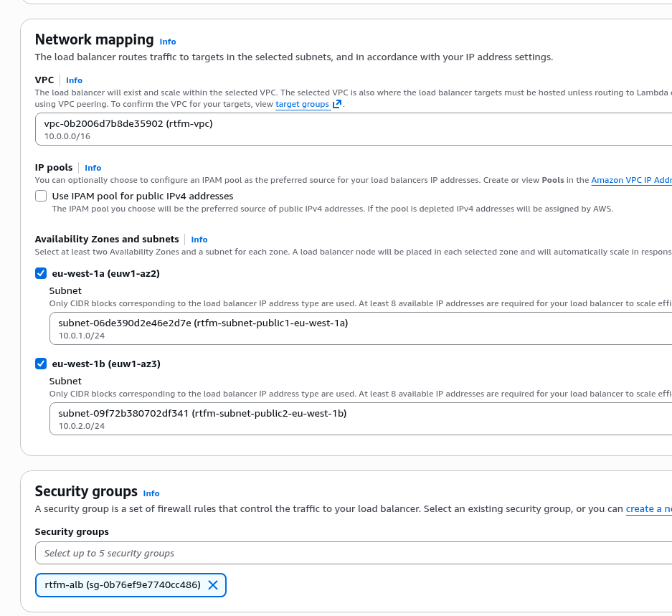
Task: Remove the rtfm-alb security group tag
Action: (x=213, y=585)
